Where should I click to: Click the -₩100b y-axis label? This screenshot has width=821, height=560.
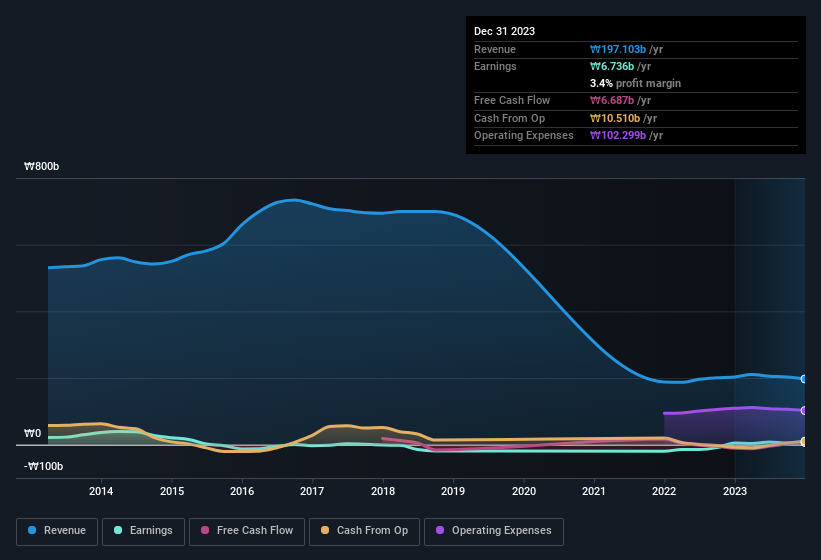[x=43, y=466]
